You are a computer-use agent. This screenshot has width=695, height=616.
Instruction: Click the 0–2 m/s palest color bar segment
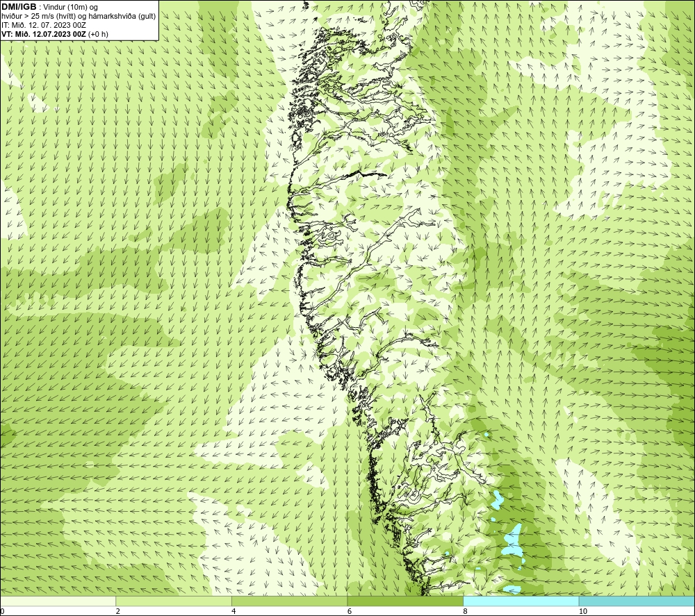[x=58, y=601]
